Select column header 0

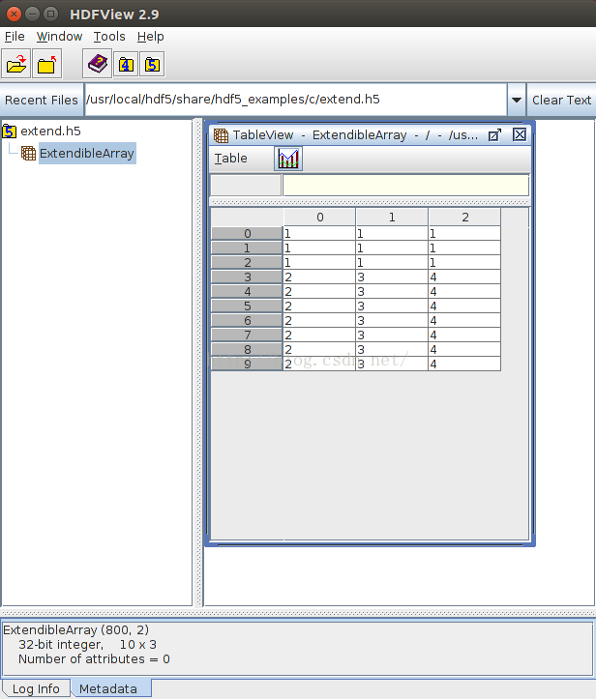(x=320, y=218)
